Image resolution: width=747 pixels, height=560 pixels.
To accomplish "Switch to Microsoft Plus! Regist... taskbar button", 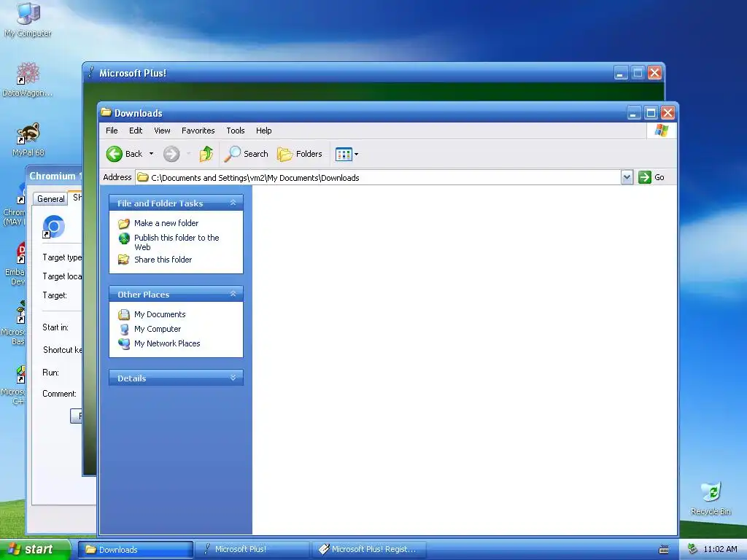I will coord(368,550).
